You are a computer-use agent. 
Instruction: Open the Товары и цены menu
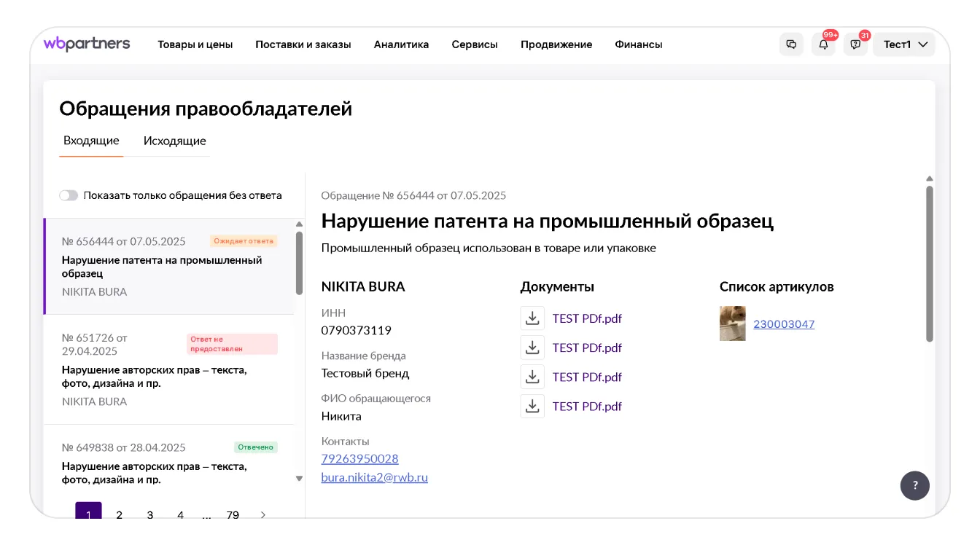195,44
